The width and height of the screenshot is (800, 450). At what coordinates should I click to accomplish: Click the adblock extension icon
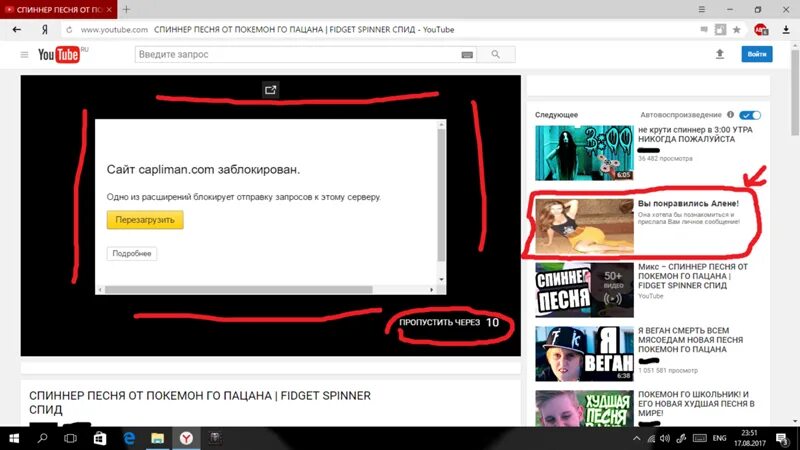(x=761, y=30)
